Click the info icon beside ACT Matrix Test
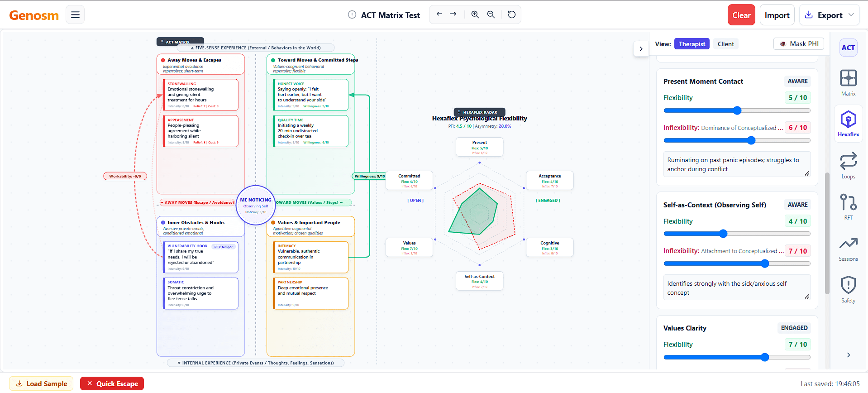 [352, 14]
